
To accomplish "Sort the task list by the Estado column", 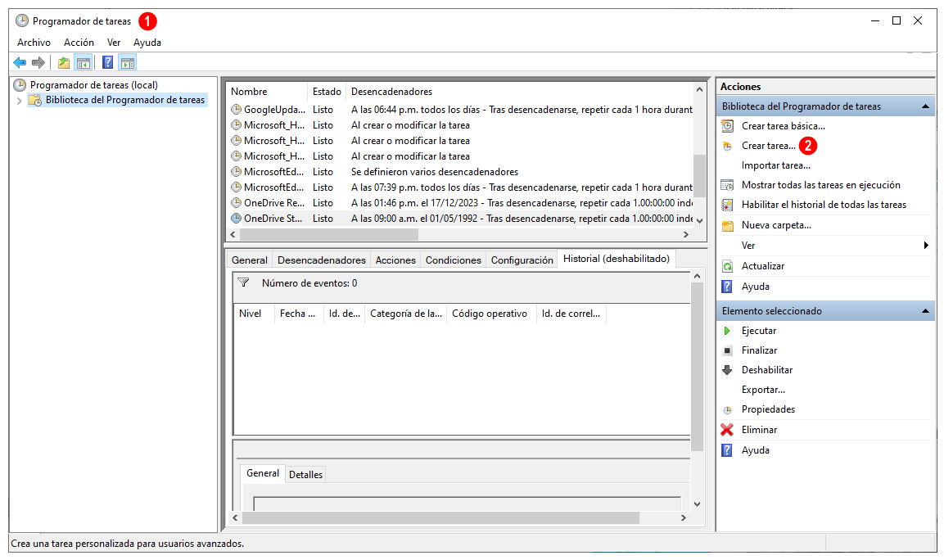I will coord(327,92).
